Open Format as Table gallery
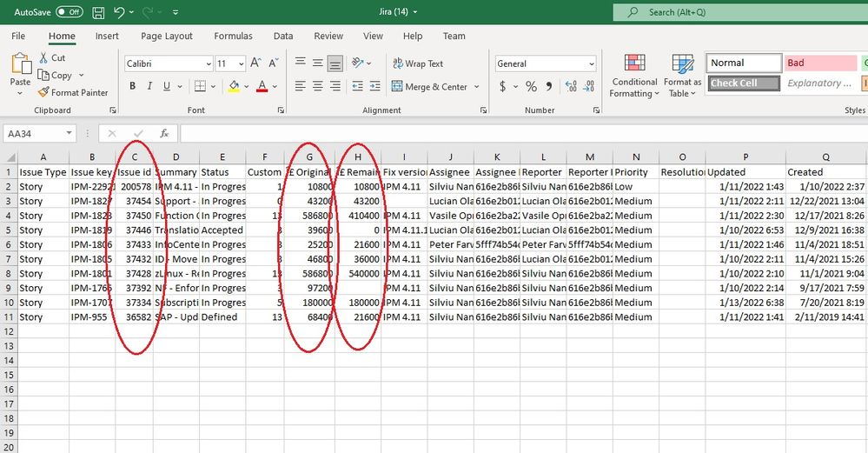This screenshot has height=453, width=868. [683, 76]
